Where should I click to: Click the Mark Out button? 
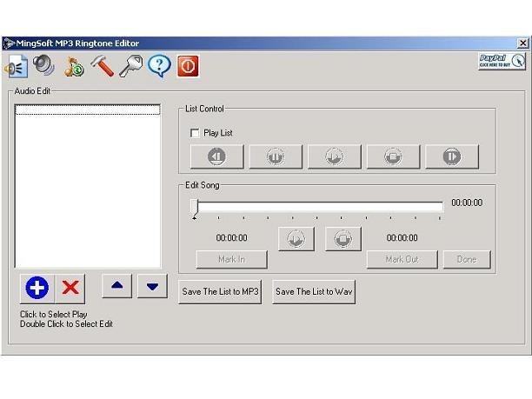(402, 260)
